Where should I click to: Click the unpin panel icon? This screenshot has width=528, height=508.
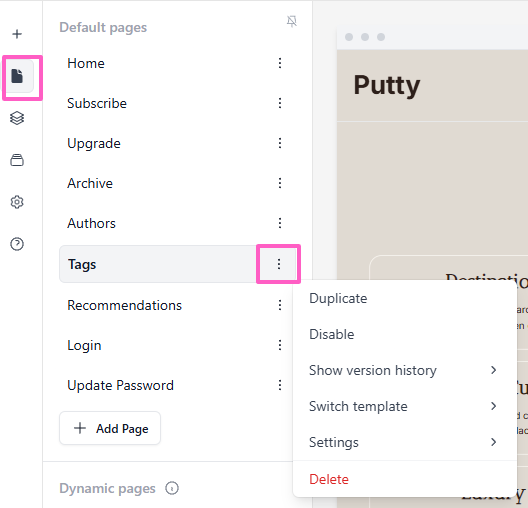pos(292,22)
